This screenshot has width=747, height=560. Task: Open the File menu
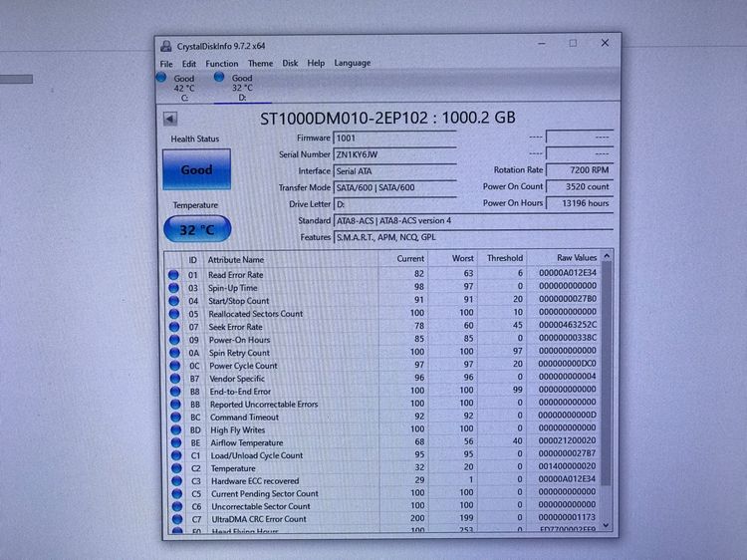tap(166, 64)
